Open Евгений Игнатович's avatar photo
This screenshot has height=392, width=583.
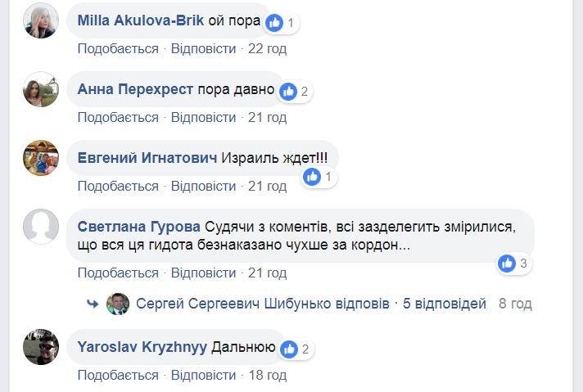[x=41, y=158]
